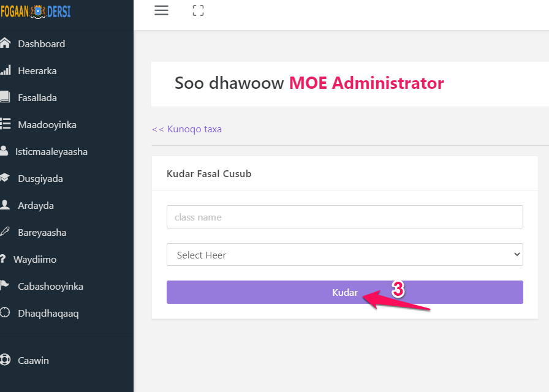This screenshot has height=392, width=549.
Task: Focus the class name input field
Action: coord(345,217)
